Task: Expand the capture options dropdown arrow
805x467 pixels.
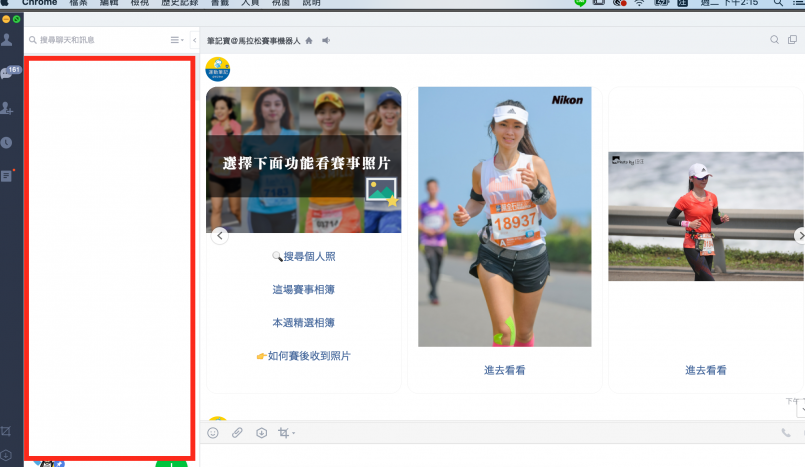Action: coord(294,434)
